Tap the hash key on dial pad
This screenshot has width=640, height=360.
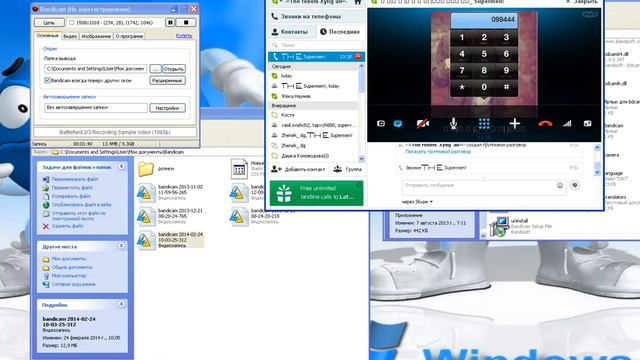tap(506, 87)
